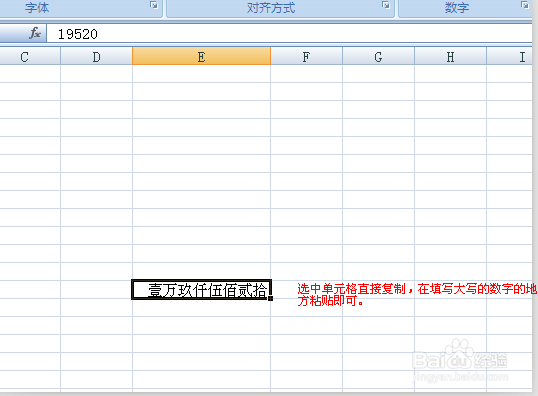538x396 pixels.
Task: Click the fill handle of the selected cell
Action: tap(271, 299)
